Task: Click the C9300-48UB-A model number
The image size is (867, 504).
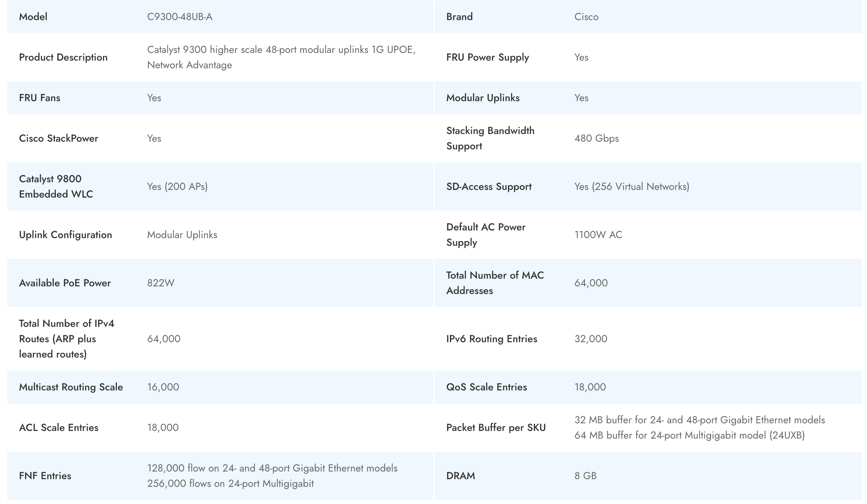Action: [180, 17]
